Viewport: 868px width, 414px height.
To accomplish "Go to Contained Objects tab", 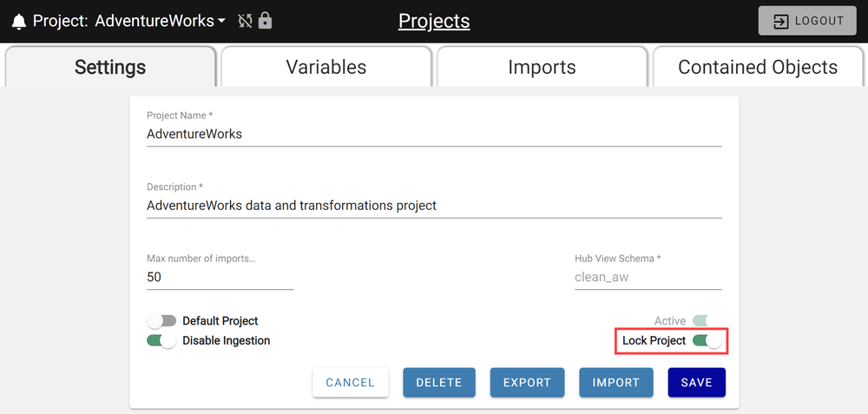I will 758,67.
